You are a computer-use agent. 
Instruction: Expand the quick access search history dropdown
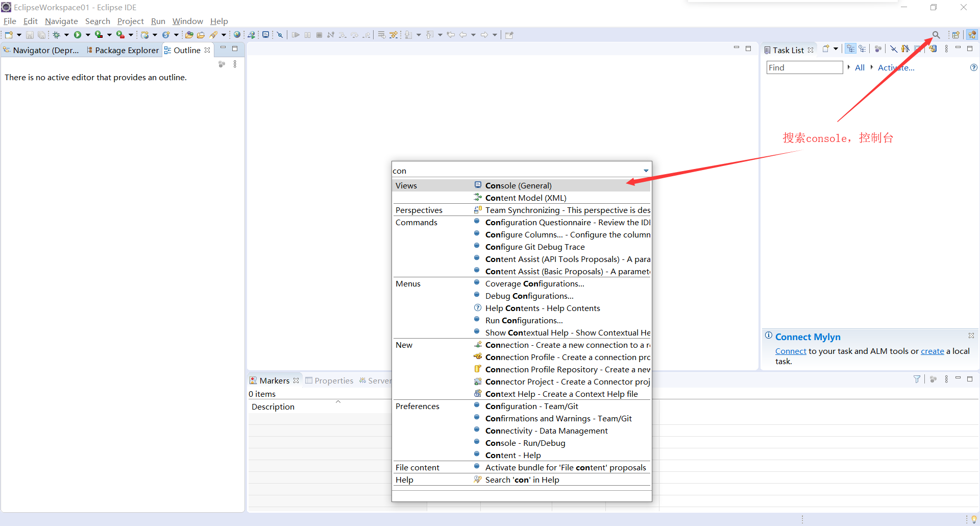click(646, 171)
